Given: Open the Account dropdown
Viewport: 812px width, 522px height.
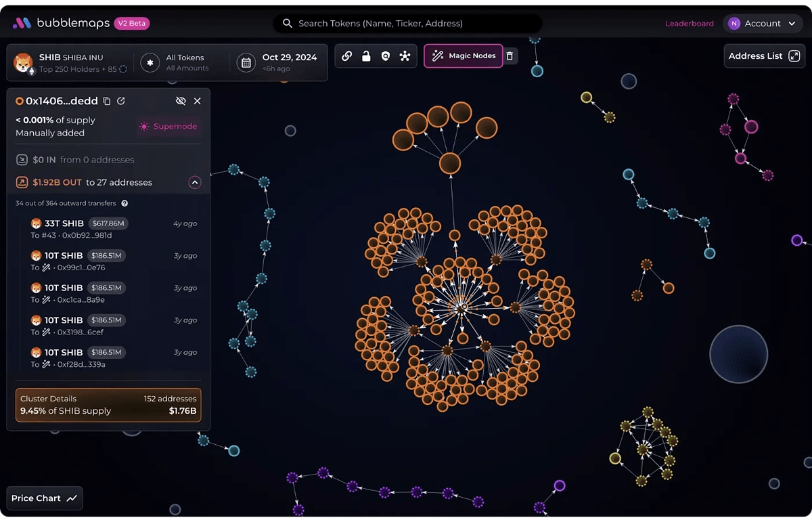Looking at the screenshot, I should (763, 23).
